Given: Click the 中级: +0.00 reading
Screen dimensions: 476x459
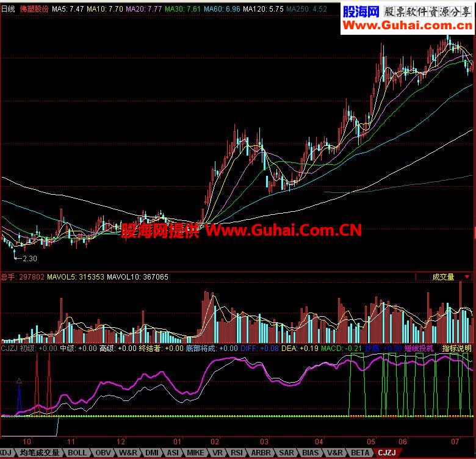Looking at the screenshot, I should pos(78,348).
